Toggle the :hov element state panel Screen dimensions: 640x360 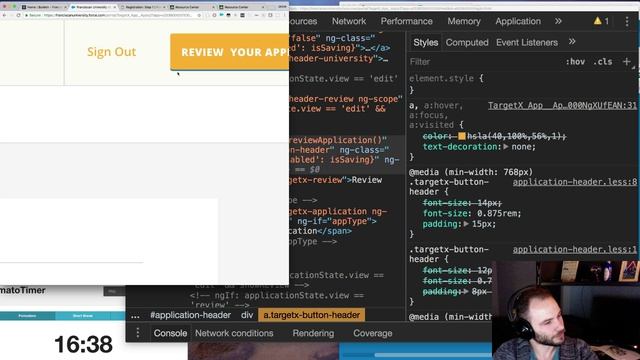coord(575,62)
